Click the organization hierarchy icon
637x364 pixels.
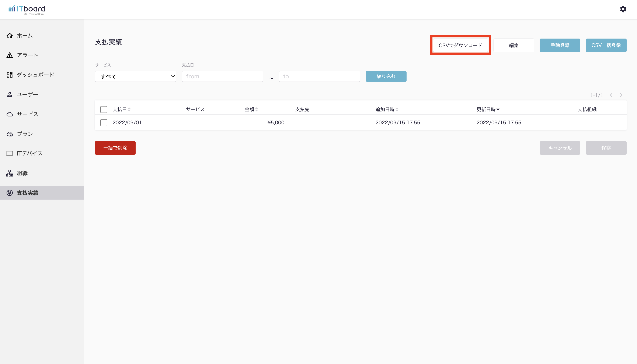(10, 173)
